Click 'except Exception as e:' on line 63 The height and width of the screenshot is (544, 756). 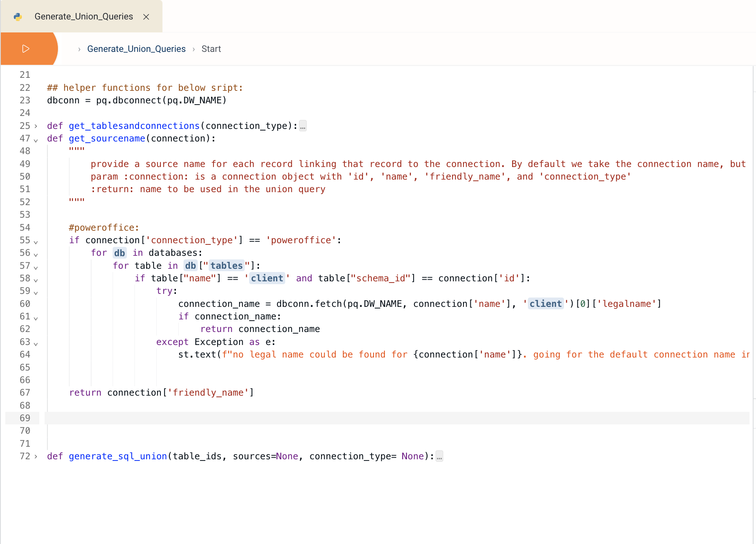(216, 342)
